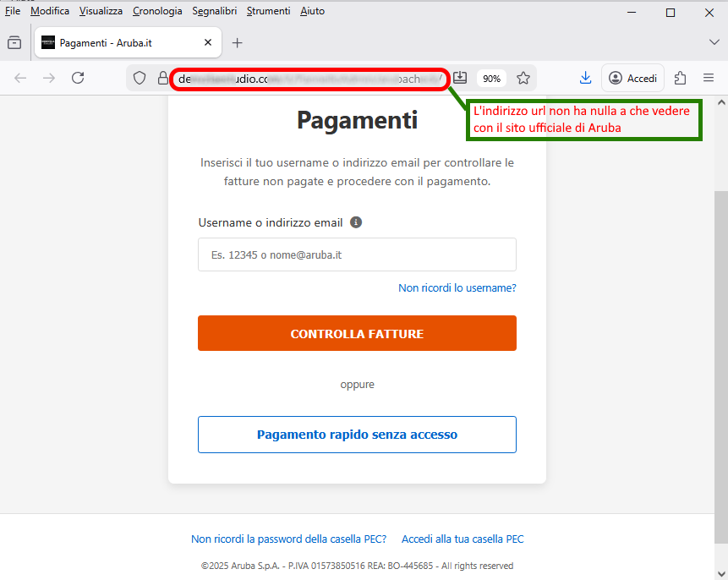728x580 pixels.
Task: Expand the list all tabs chevron
Action: 714,42
